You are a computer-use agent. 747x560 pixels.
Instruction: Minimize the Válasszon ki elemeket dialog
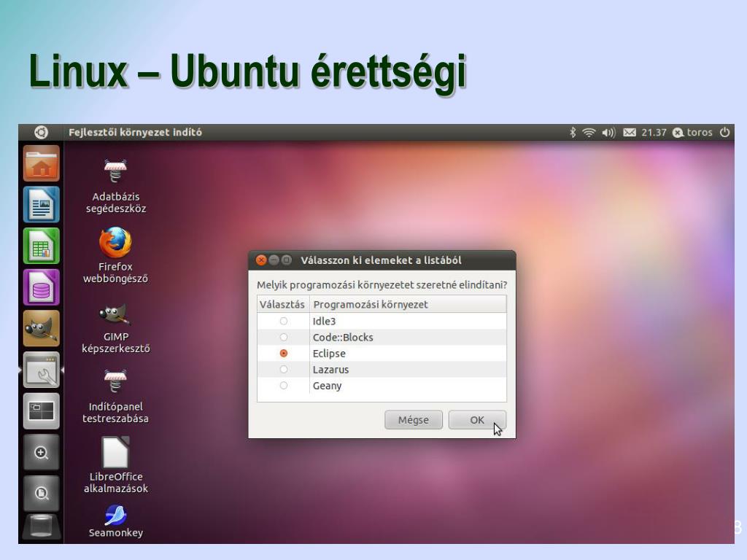point(274,260)
